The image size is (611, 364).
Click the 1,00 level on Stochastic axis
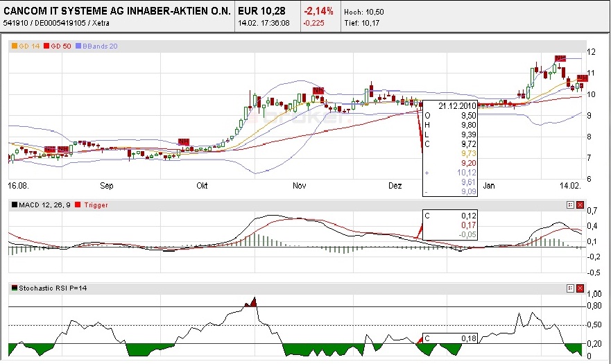[594, 294]
